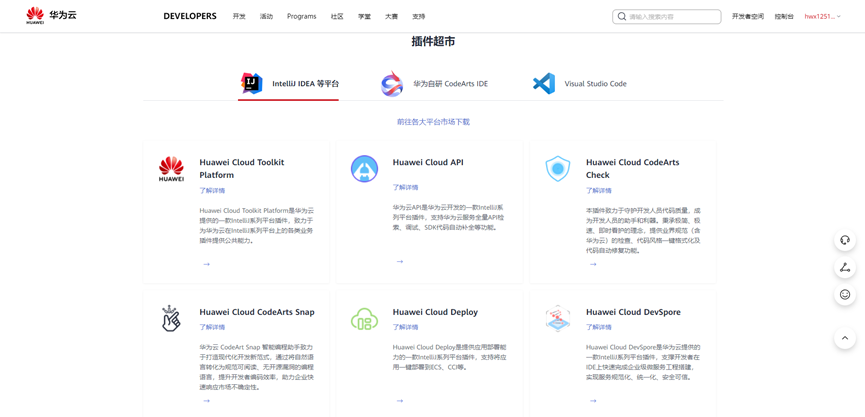865x417 pixels.
Task: Click the Huawei Cloud API icon
Action: coord(365,169)
